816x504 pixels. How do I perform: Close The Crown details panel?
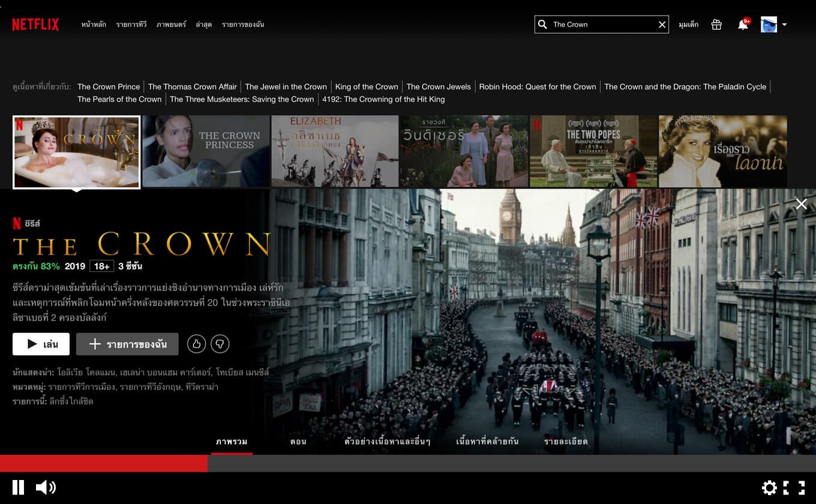[x=802, y=204]
